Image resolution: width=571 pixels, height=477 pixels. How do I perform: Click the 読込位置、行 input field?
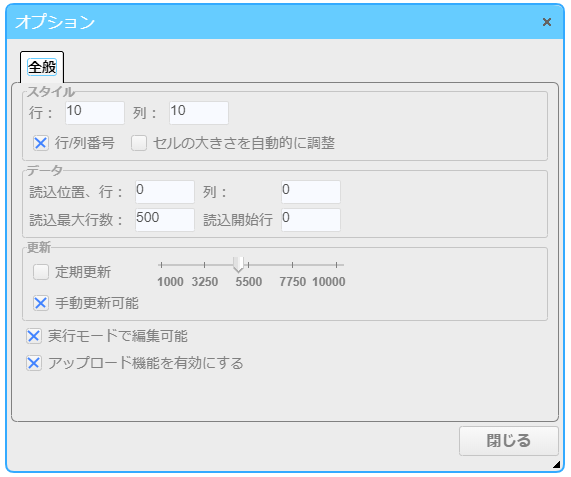coord(165,192)
